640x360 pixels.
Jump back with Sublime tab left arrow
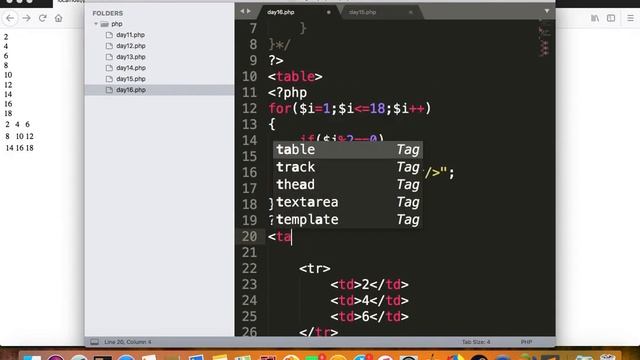[242, 11]
